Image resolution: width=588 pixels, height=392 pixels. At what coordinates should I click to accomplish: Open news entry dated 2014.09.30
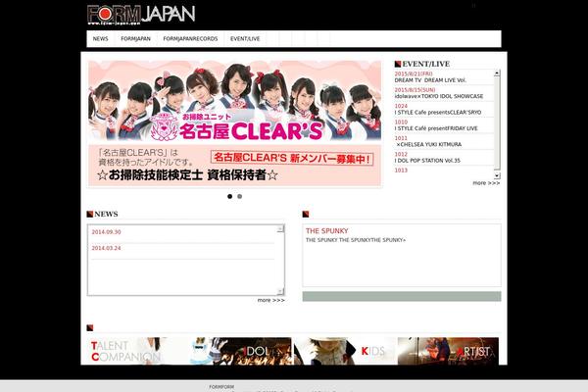tap(106, 232)
